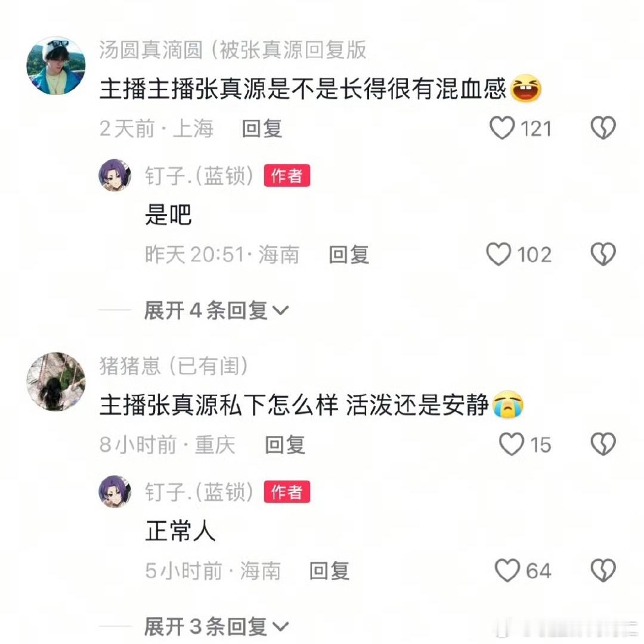The width and height of the screenshot is (644, 644).
Task: Expand 展开3条回复 thread
Action: [216, 627]
